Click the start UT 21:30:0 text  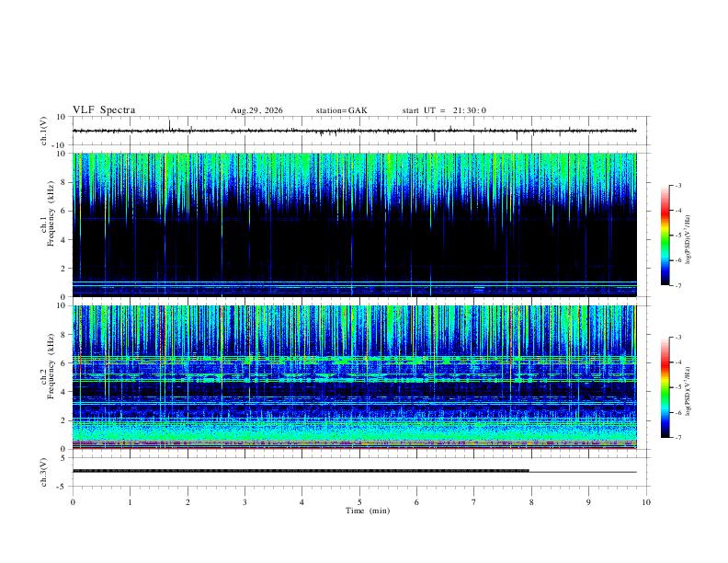pyautogui.click(x=444, y=110)
